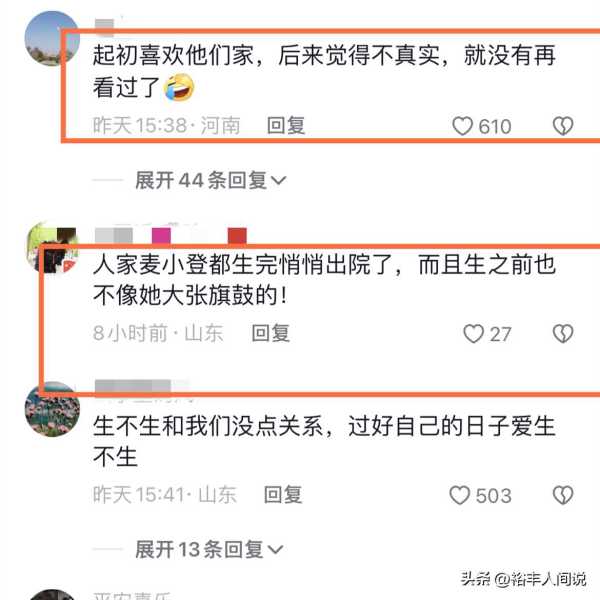The width and height of the screenshot is (600, 600).
Task: Reply to the comment from 8 hours ago
Action: (x=271, y=333)
